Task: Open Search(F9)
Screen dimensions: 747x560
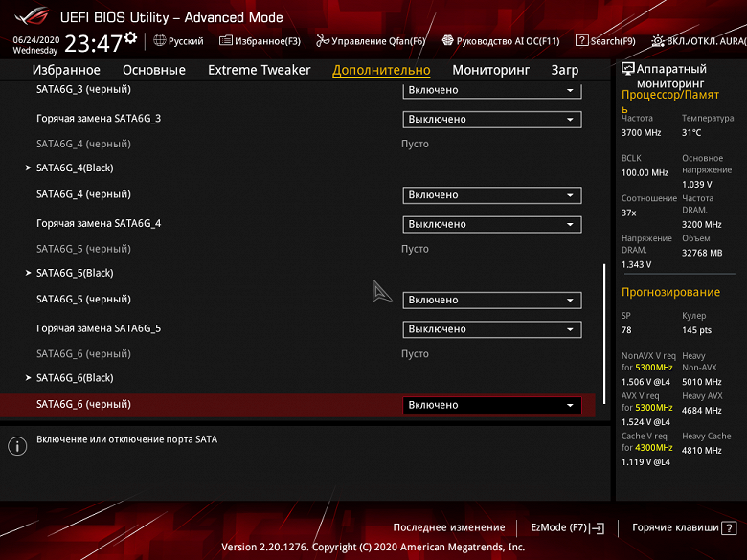Action: (x=605, y=41)
